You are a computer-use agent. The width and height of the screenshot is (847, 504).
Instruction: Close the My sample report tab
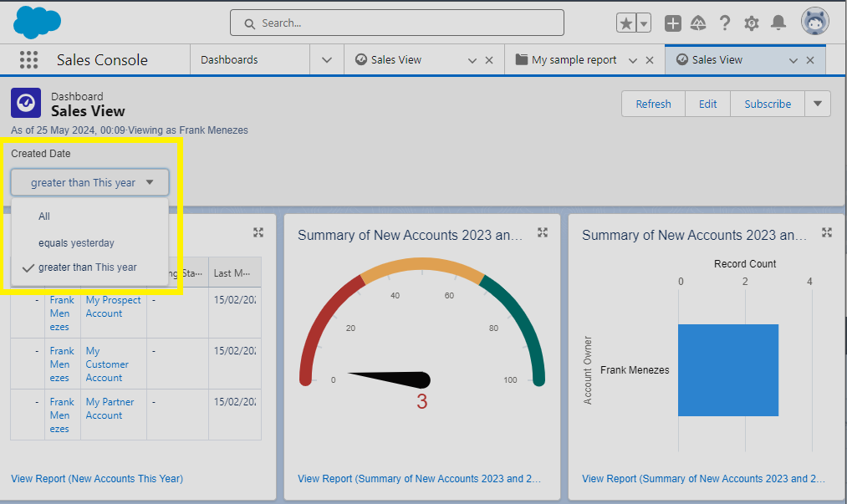650,60
